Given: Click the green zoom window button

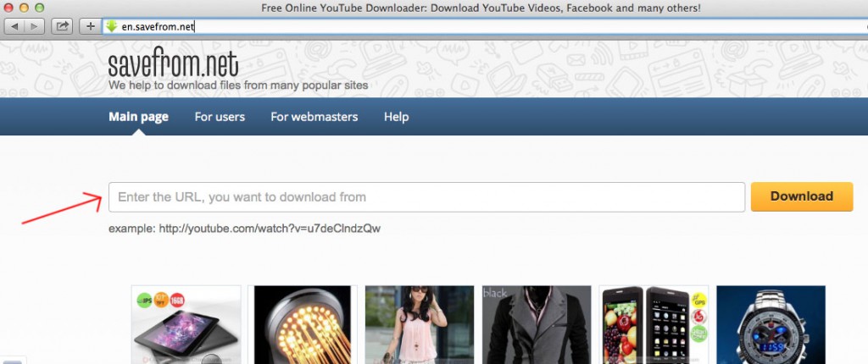Looking at the screenshot, I should (x=39, y=8).
